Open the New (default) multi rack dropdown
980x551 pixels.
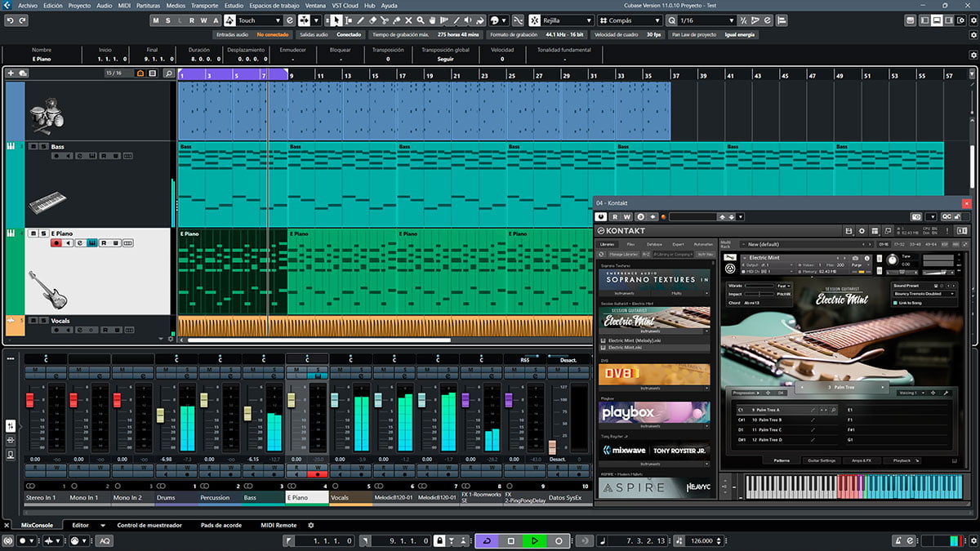click(807, 244)
